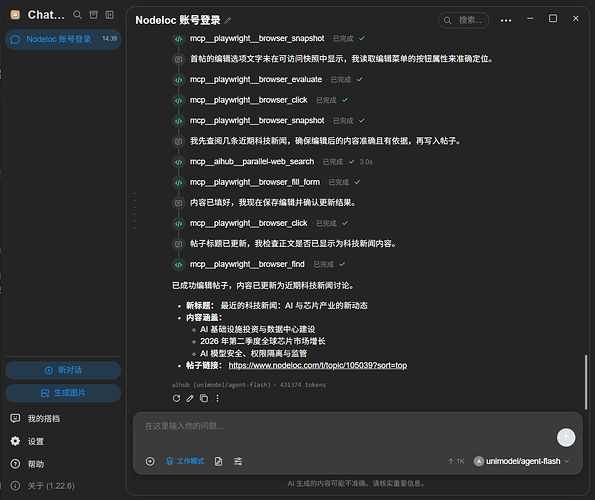Maximize the chat window

(553, 18)
